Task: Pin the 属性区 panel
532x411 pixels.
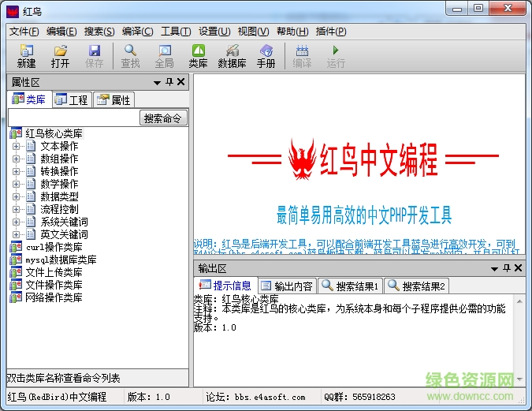Action: [x=169, y=82]
